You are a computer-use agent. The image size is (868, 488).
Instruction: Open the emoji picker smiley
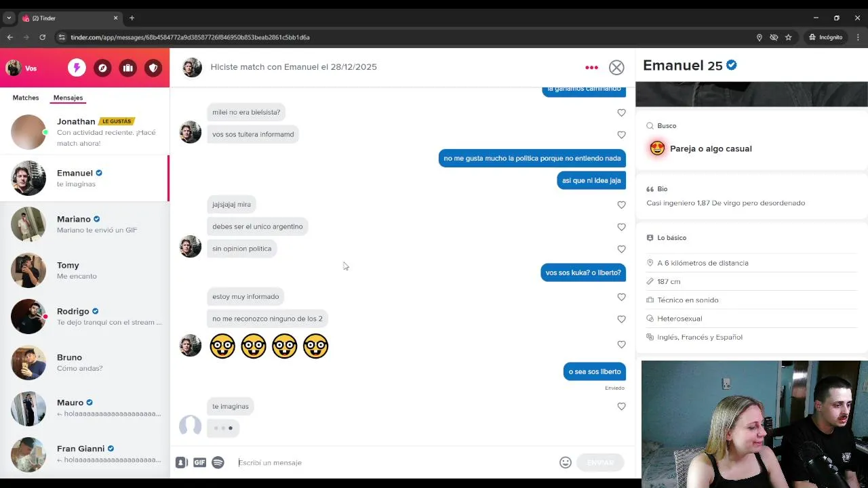click(566, 462)
